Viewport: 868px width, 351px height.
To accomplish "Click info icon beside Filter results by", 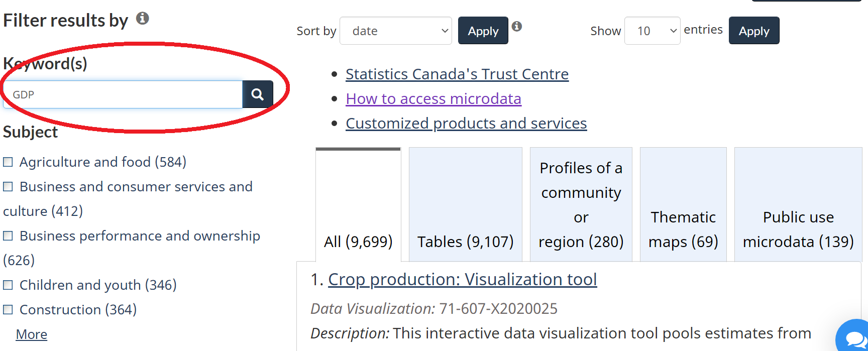I will 143,19.
